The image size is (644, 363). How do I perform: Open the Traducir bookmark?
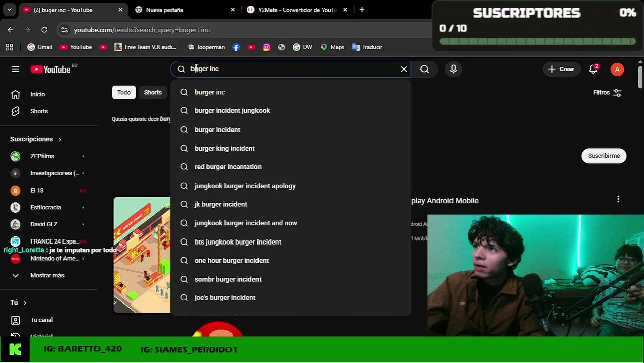click(x=367, y=47)
